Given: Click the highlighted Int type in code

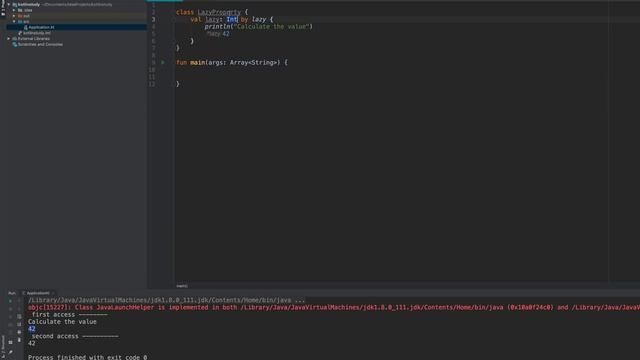Looking at the screenshot, I should point(232,19).
